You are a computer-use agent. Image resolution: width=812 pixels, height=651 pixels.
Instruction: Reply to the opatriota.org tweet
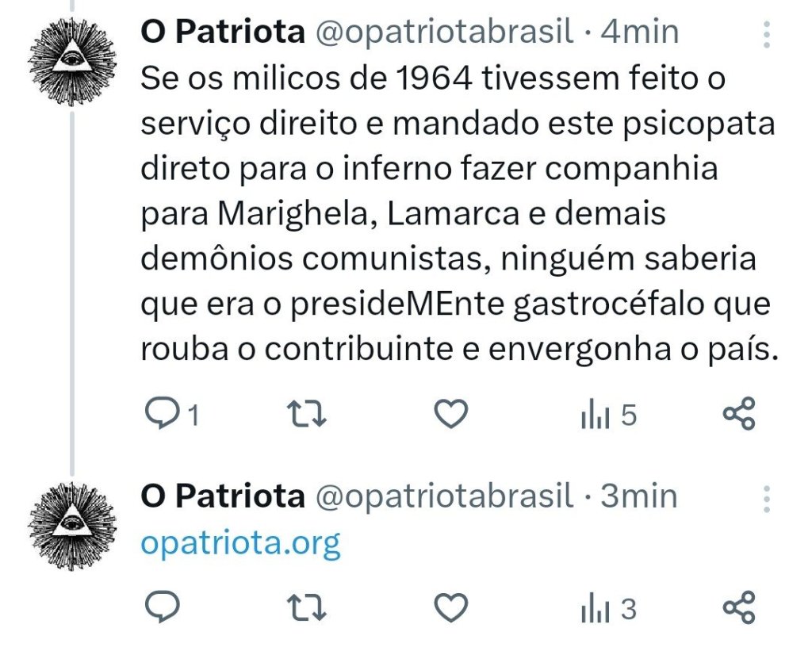click(164, 607)
